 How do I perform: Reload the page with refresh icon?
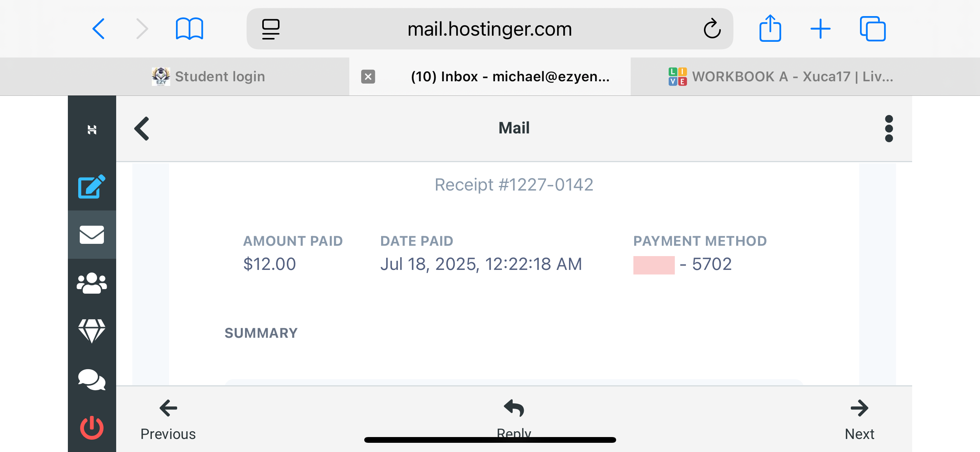tap(712, 29)
